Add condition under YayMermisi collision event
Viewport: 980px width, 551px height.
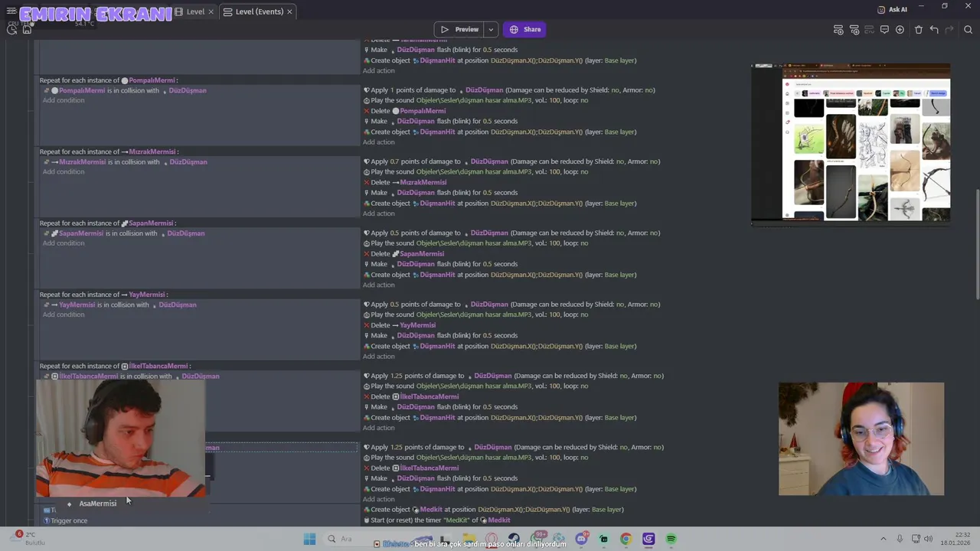[x=64, y=315]
